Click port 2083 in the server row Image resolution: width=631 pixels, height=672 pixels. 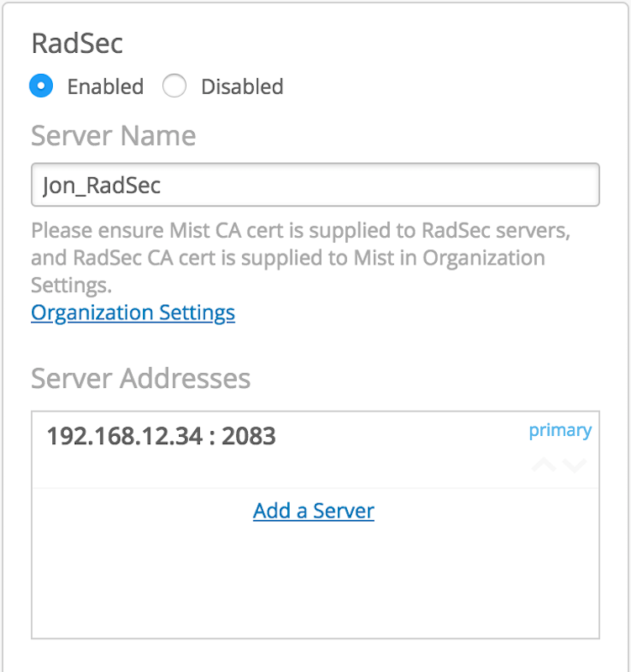249,436
